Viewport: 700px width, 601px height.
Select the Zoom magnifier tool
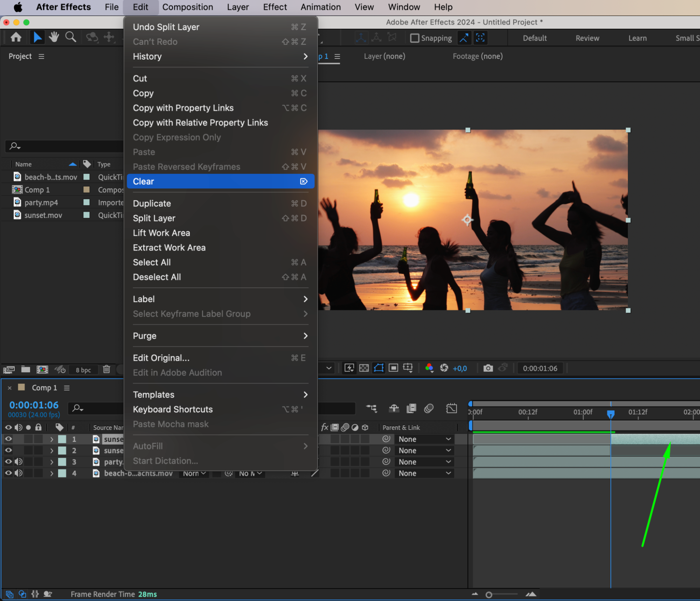tap(71, 37)
